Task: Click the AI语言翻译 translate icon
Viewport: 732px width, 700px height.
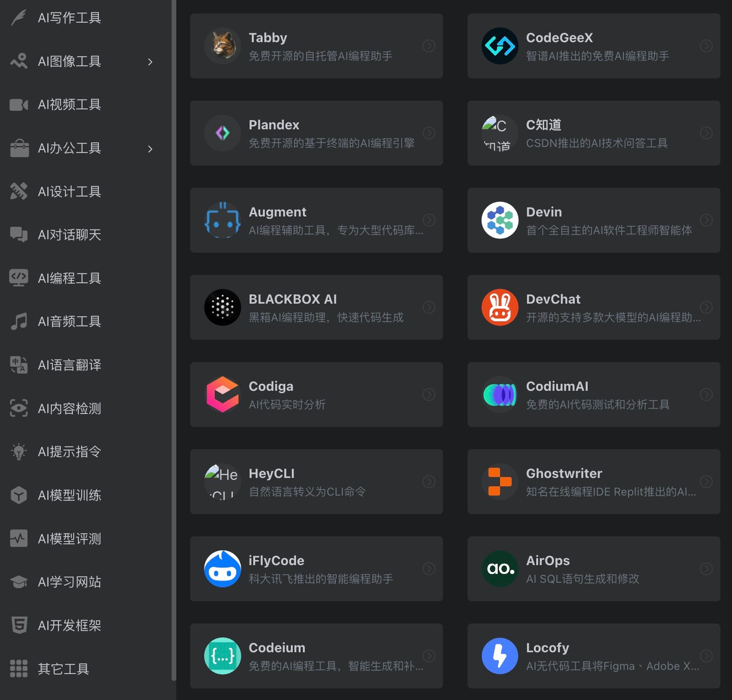Action: pyautogui.click(x=19, y=365)
